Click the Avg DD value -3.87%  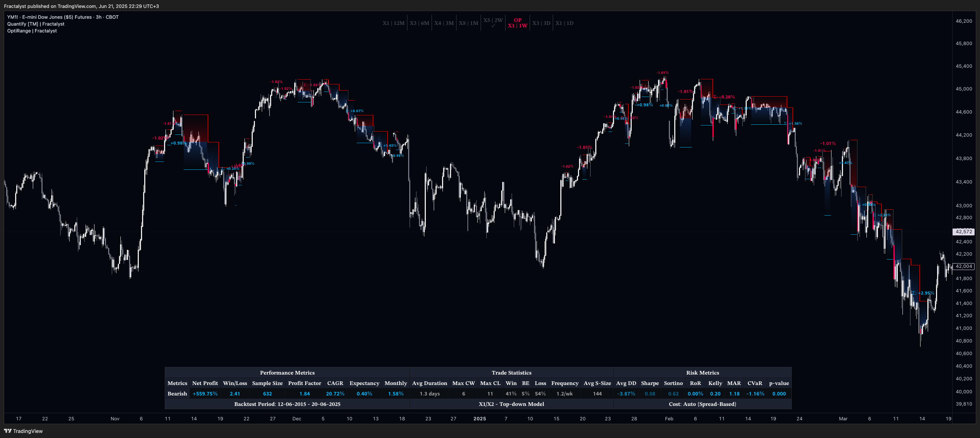pos(626,394)
